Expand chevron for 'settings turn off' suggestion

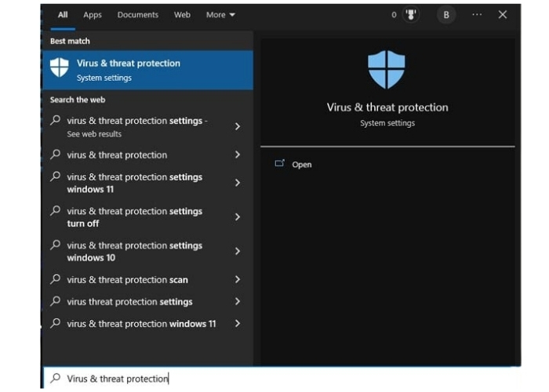pos(238,217)
